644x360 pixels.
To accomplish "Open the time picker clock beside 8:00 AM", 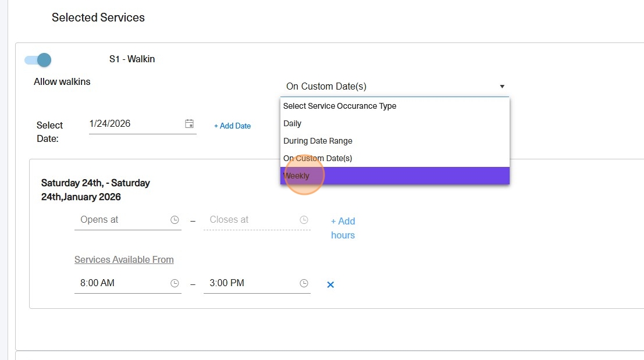I will [175, 283].
